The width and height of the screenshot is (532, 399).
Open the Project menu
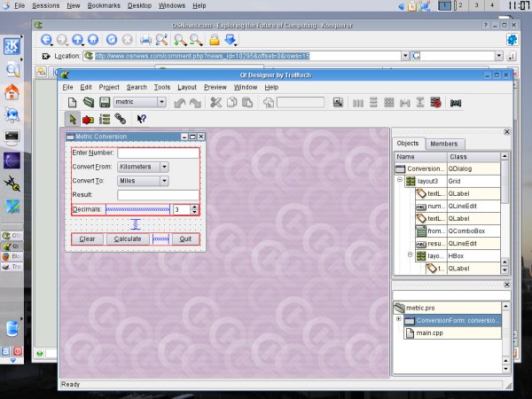pos(109,87)
